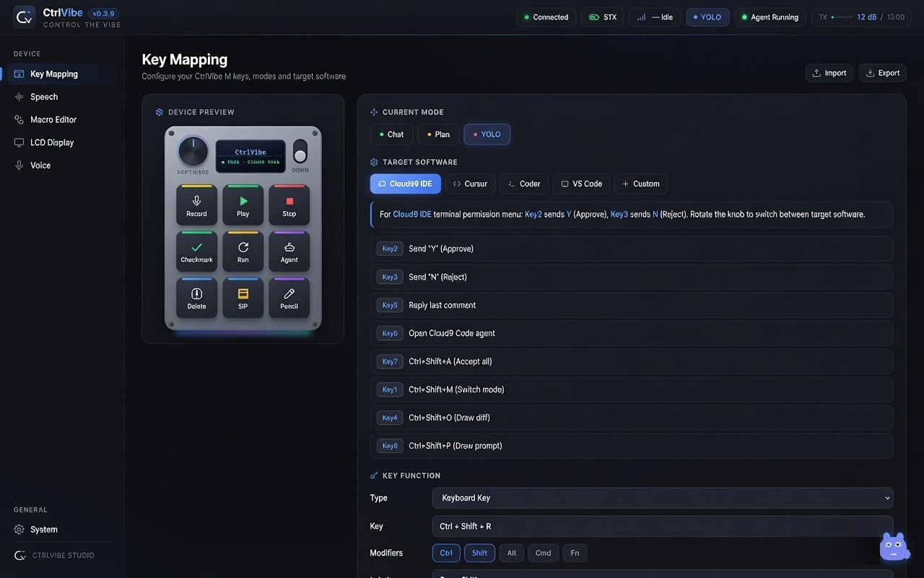Select the Key2 Send Y Approve row

click(632, 249)
